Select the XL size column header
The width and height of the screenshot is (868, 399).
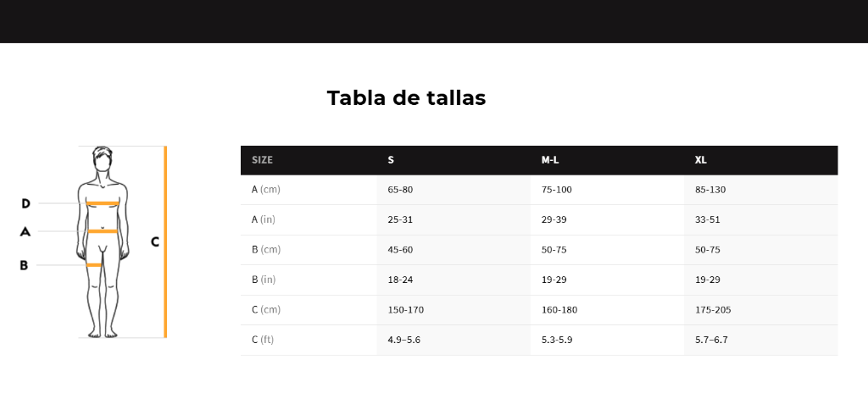coord(701,160)
